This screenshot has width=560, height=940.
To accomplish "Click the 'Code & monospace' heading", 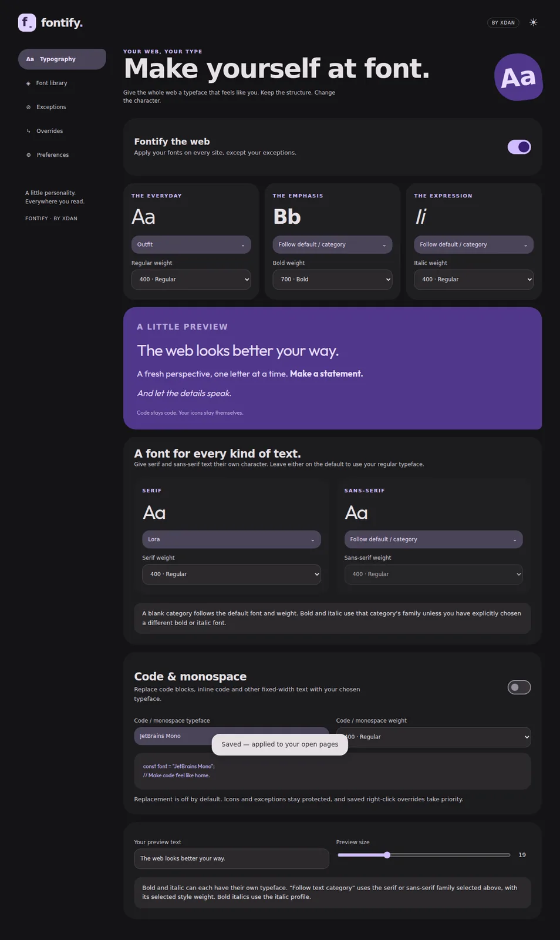I will [x=190, y=677].
